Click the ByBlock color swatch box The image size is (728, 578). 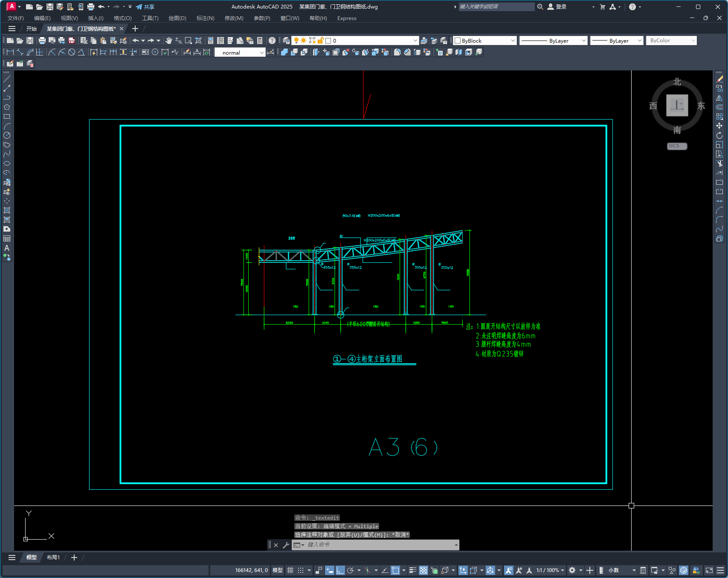[x=458, y=41]
